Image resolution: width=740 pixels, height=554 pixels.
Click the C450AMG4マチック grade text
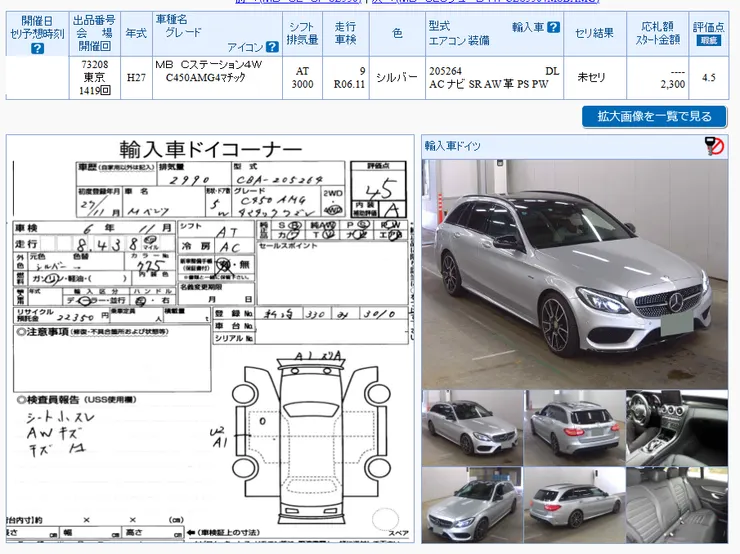coord(206,77)
